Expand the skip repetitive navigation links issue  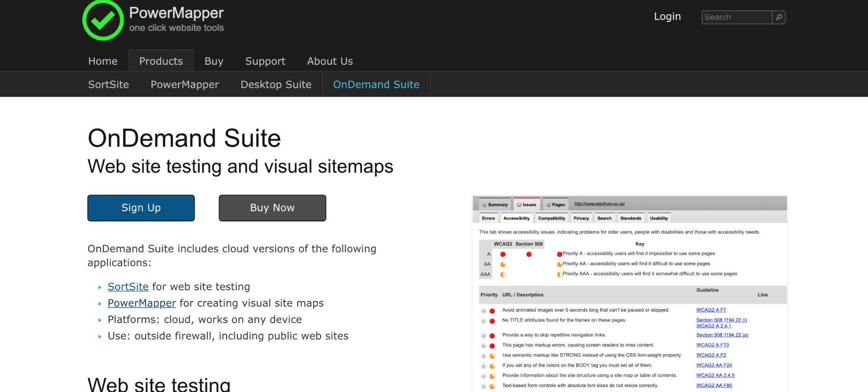[x=484, y=335]
